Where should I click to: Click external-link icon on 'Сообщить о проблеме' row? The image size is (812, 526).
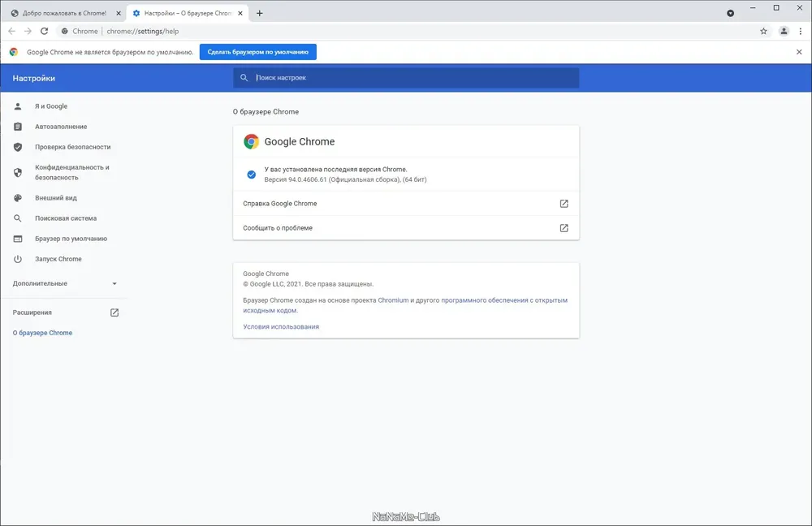(564, 228)
